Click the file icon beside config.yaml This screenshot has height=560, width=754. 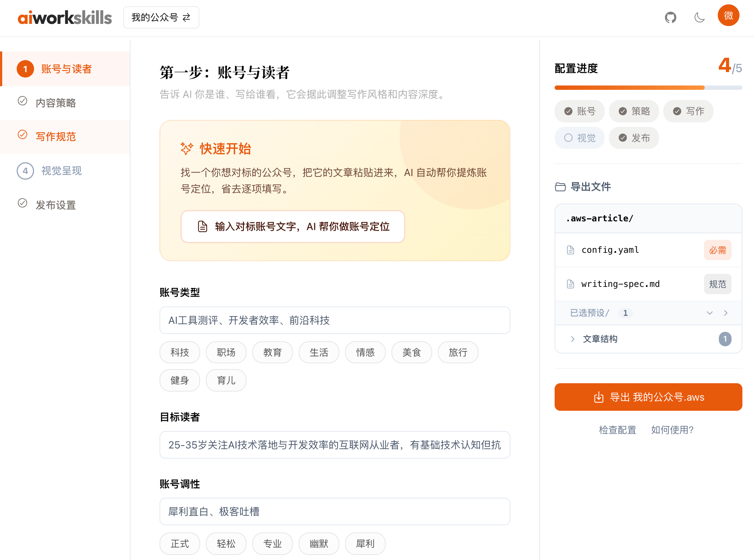click(571, 250)
